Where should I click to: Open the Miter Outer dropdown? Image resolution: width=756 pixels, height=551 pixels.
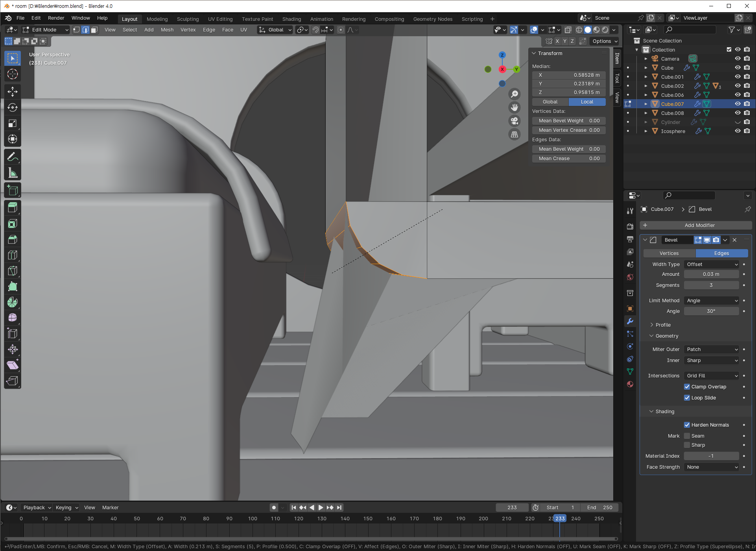coord(712,349)
